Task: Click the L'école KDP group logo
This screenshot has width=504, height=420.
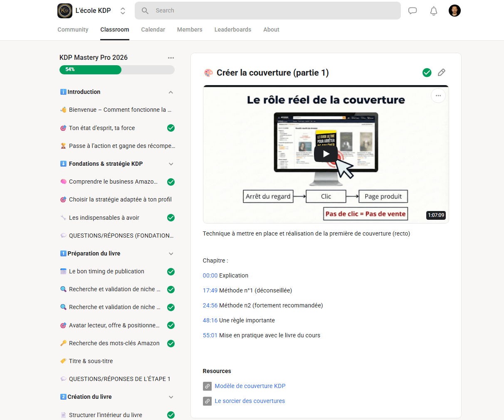Action: point(65,11)
